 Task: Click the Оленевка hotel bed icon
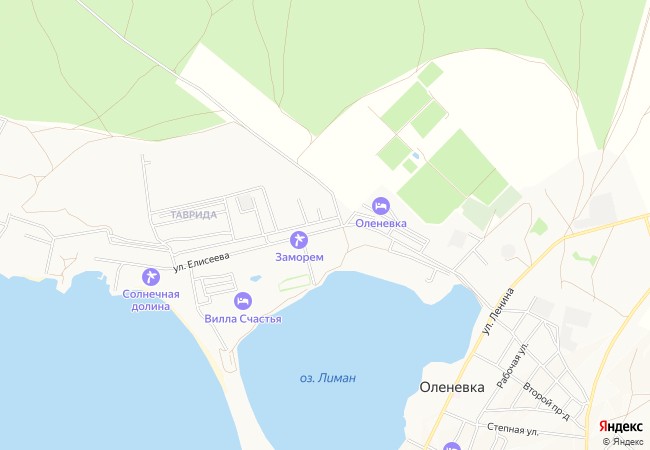coord(381,206)
